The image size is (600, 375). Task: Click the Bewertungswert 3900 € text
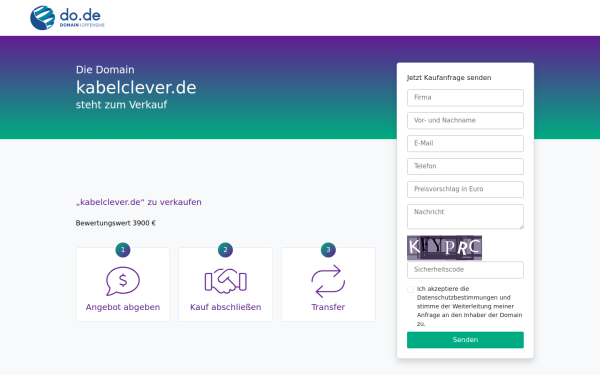coord(116,223)
